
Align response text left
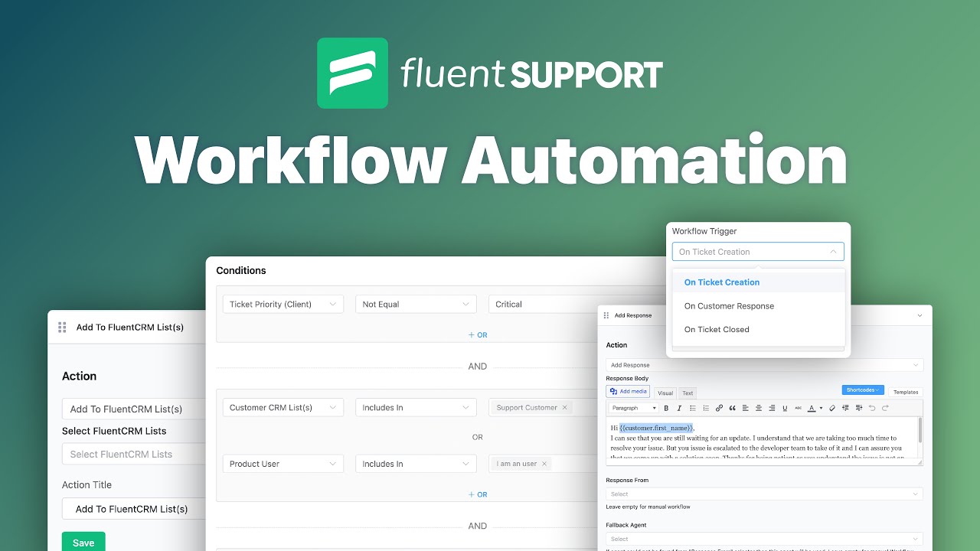point(746,408)
